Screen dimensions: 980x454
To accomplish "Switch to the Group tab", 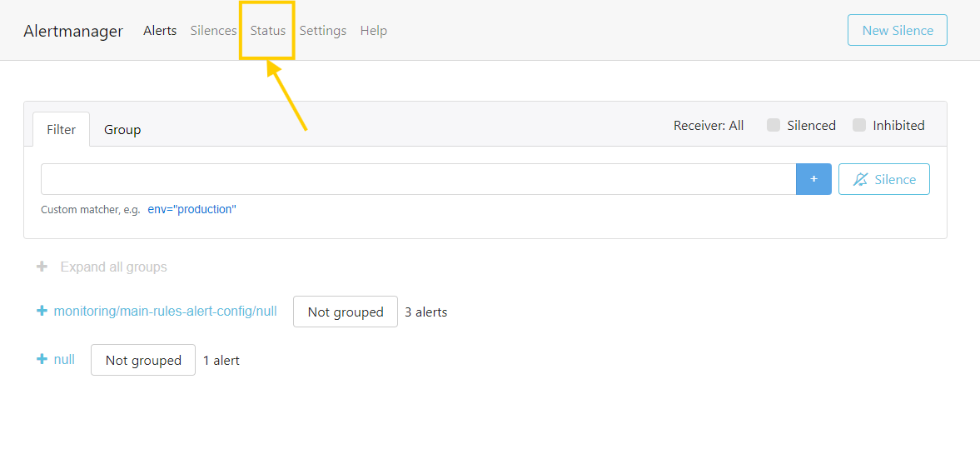I will tap(122, 129).
